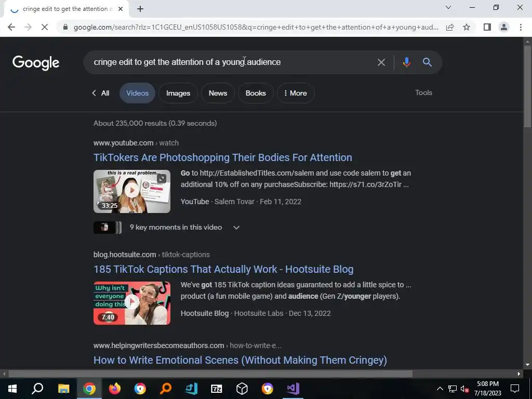Launch Firefox from the taskbar
Screen dimensions: 532x399
(115, 389)
